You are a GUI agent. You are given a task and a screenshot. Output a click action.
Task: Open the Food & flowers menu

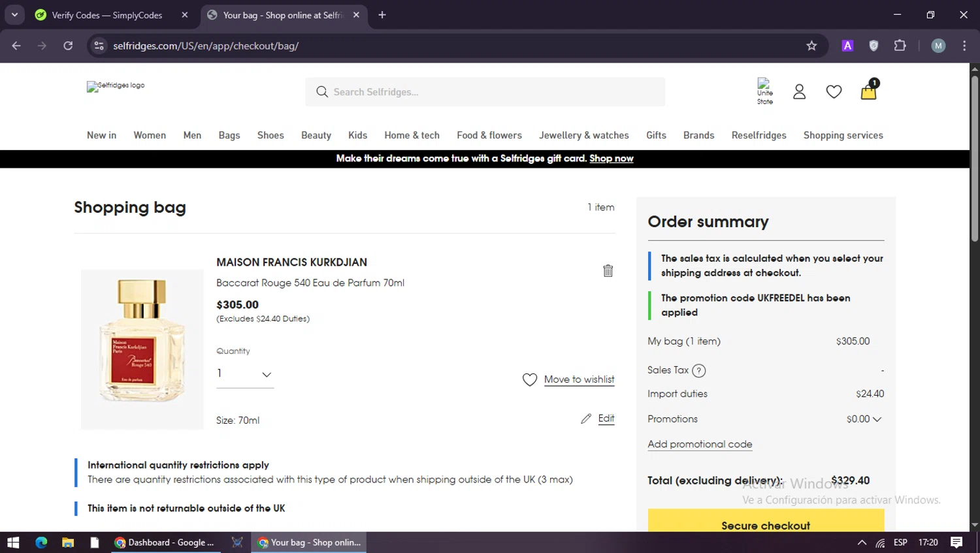489,135
